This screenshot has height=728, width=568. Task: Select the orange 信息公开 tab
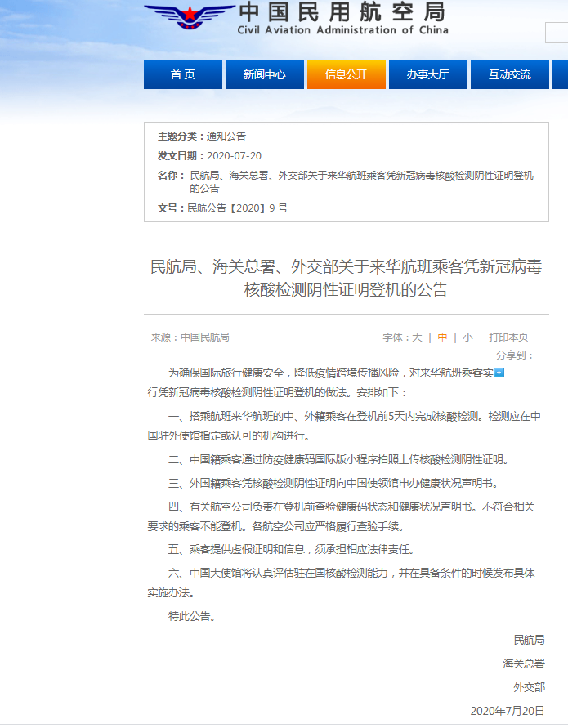347,74
